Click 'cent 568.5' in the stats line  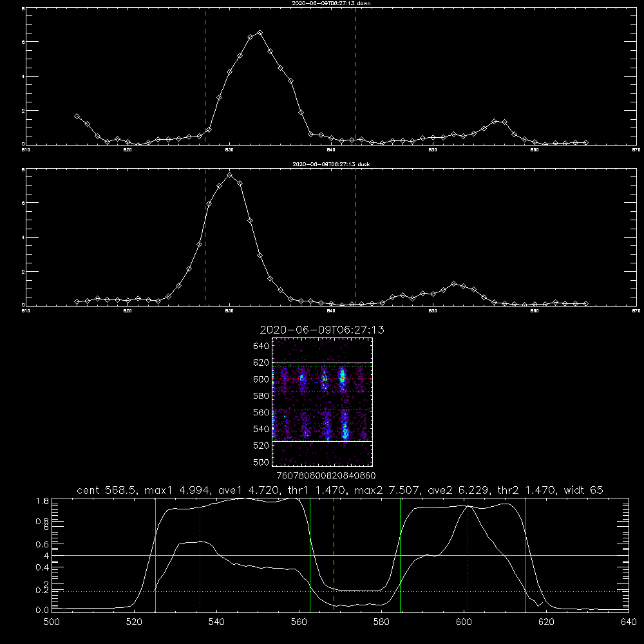point(106,490)
